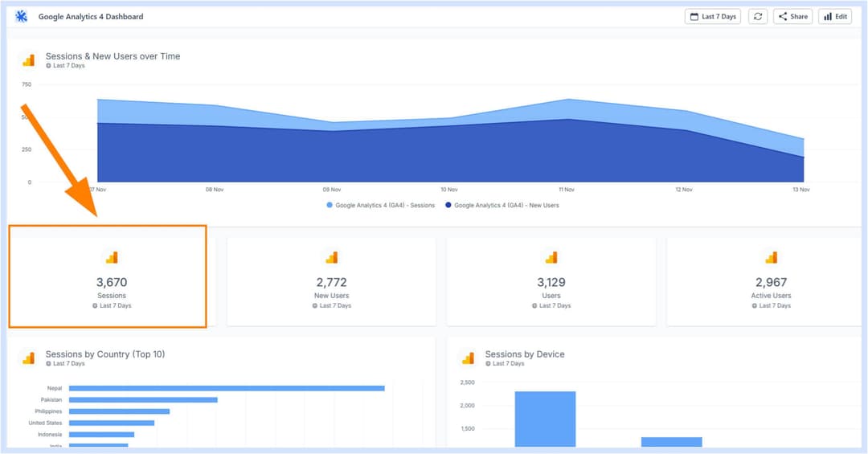Screen dimensions: 868x454
Task: Click the Indonesia bar in country chart
Action: coord(102,435)
